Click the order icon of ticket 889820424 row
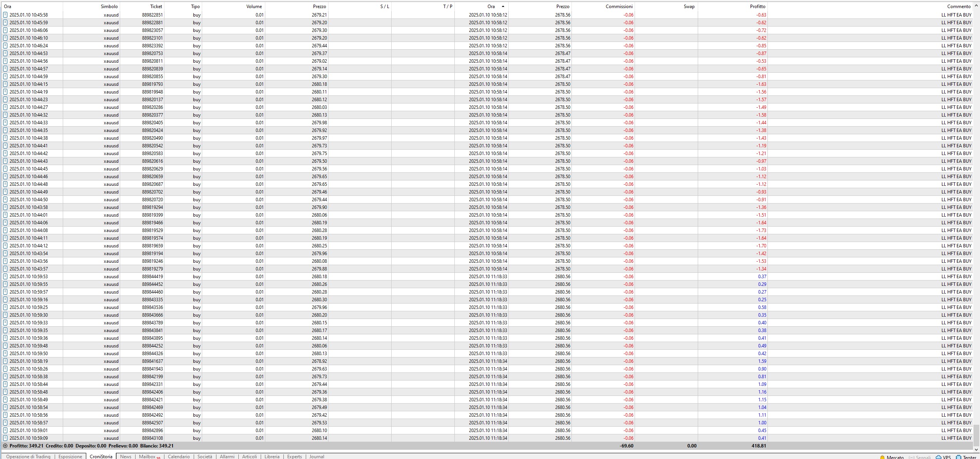980x459 pixels. coord(5,130)
